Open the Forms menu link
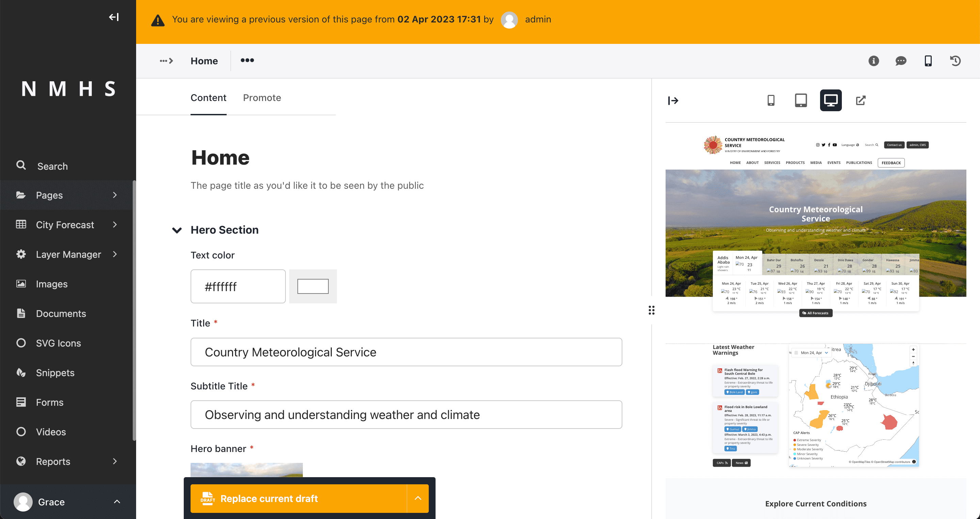The height and width of the screenshot is (519, 980). coord(67,402)
